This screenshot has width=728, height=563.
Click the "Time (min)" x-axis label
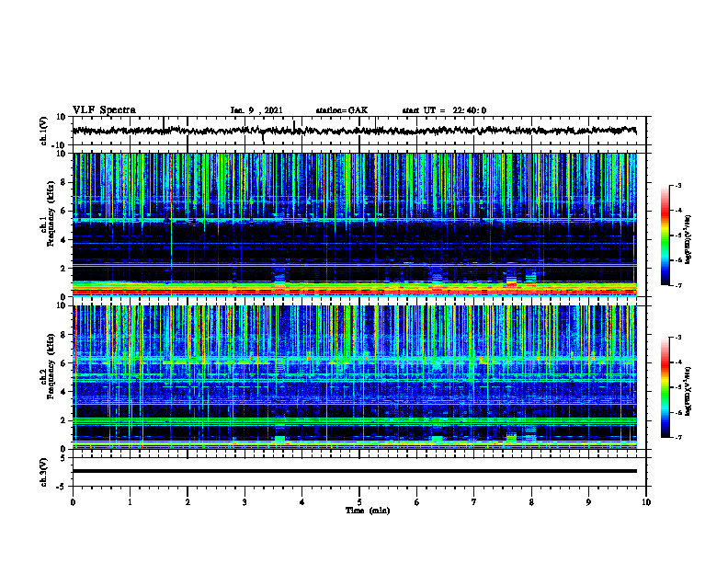point(368,511)
